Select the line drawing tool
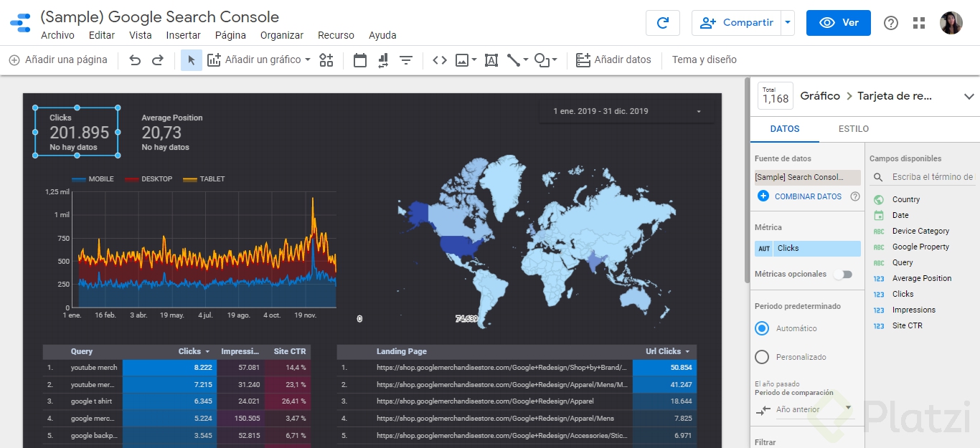The height and width of the screenshot is (448, 980). click(512, 59)
